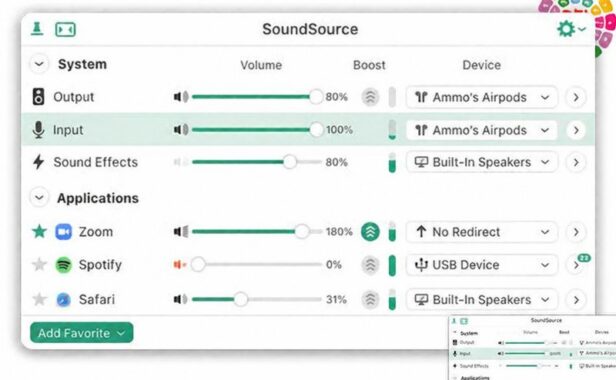Click the Zoom level meter
This screenshot has height=380, width=616.
[392, 232]
